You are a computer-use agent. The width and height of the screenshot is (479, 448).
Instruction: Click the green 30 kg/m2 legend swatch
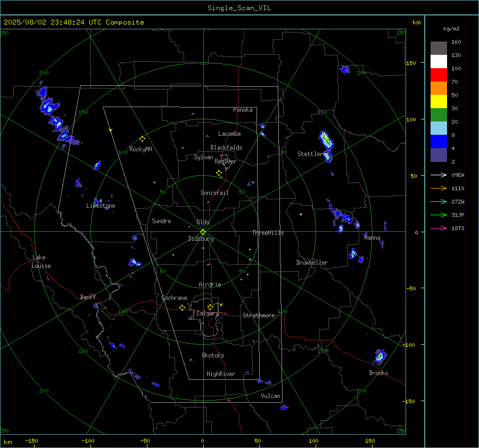439,115
